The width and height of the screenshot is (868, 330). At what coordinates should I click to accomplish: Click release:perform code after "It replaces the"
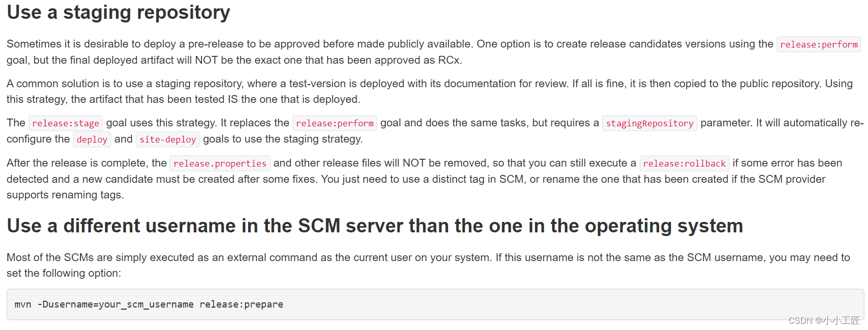(335, 124)
